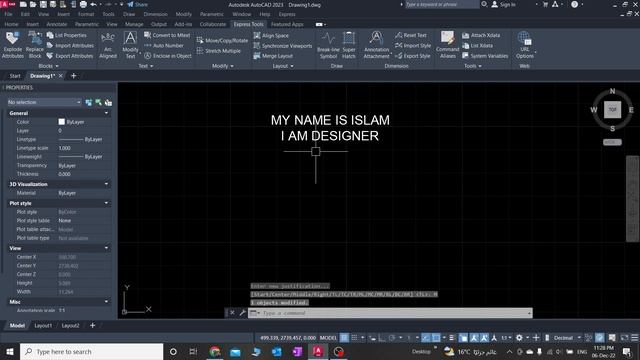640x360 pixels.
Task: Open the No selection dropdown
Action: click(x=44, y=102)
